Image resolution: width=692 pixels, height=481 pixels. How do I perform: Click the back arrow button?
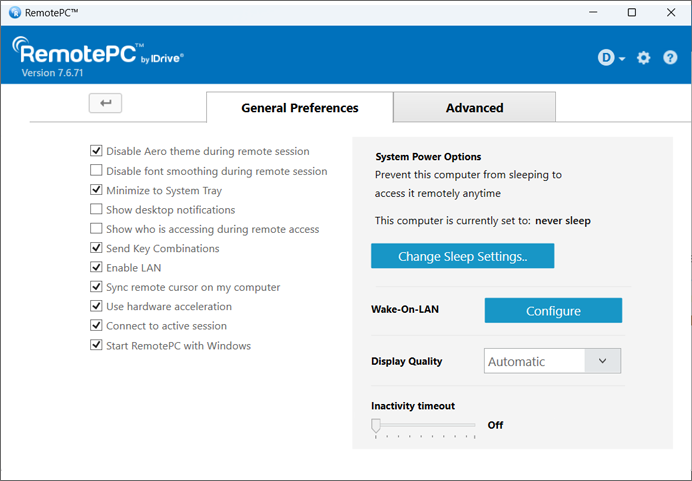[x=105, y=102]
